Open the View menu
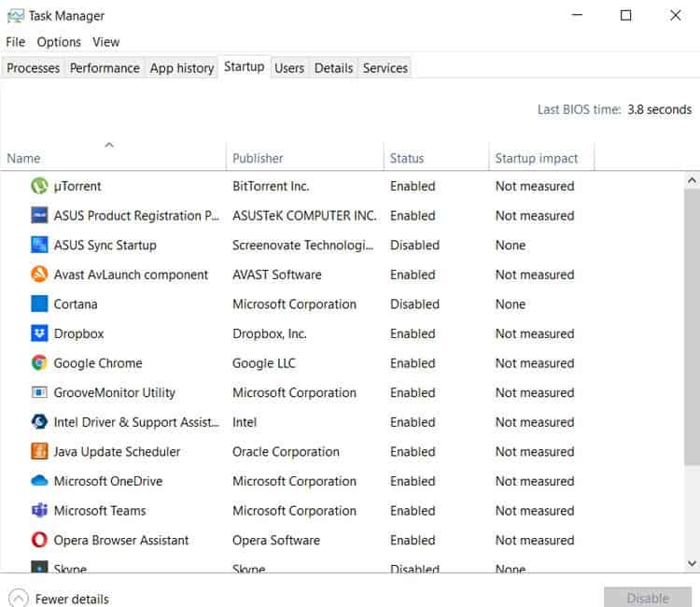The width and height of the screenshot is (700, 607). pyautogui.click(x=106, y=42)
